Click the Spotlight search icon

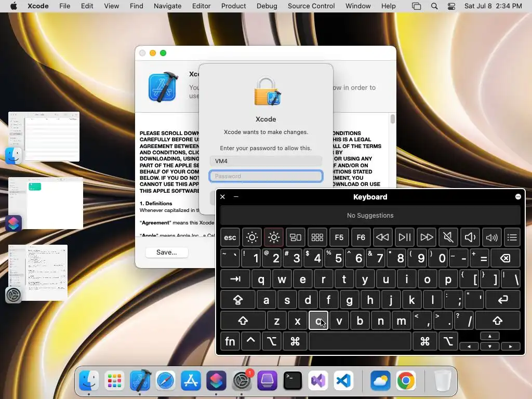point(434,6)
